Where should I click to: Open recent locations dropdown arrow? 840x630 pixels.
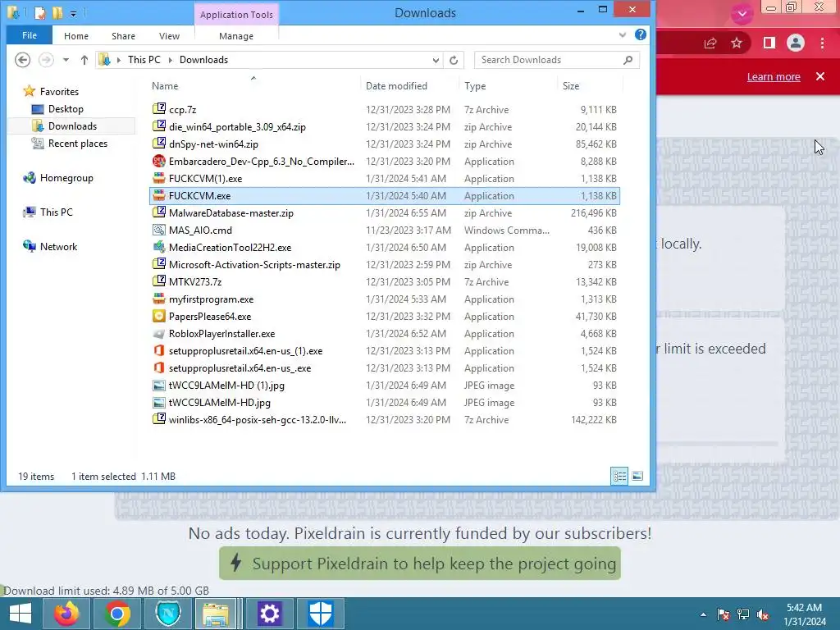pyautogui.click(x=66, y=60)
